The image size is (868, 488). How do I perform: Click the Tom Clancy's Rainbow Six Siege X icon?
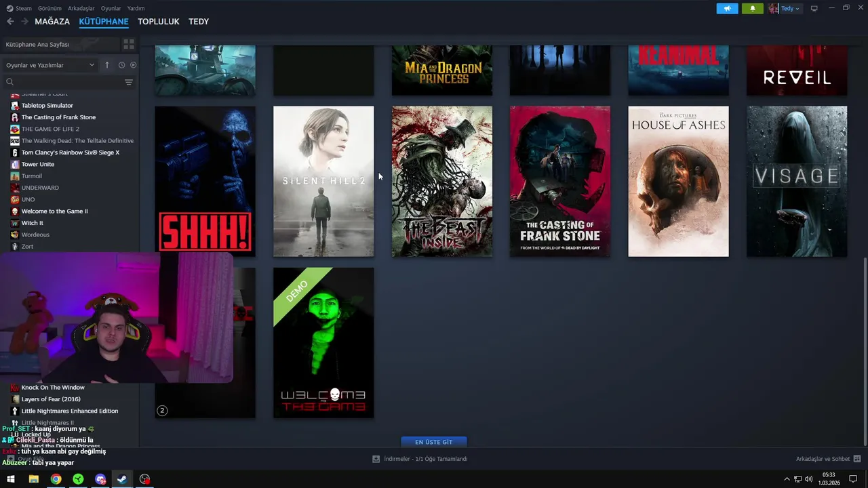pyautogui.click(x=15, y=152)
